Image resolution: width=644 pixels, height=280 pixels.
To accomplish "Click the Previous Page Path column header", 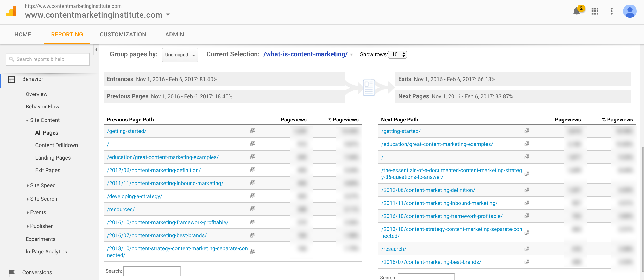I will pyautogui.click(x=130, y=120).
